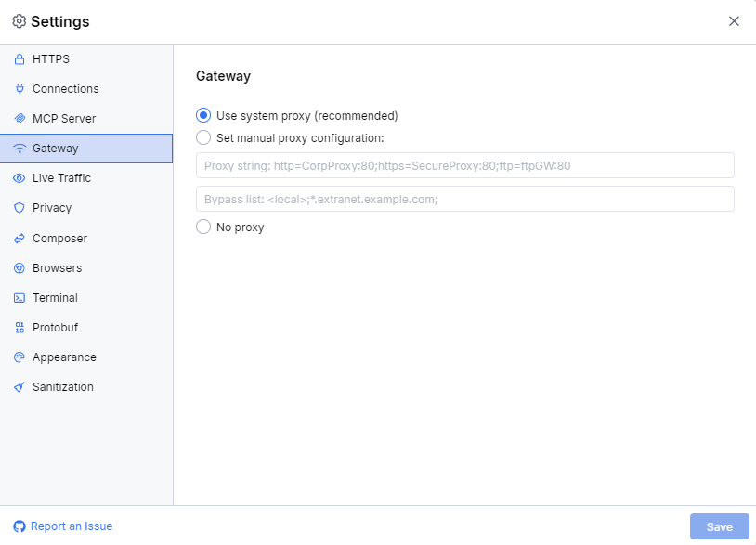Enable manual proxy configuration
Viewport: 756px width, 545px height.
(203, 137)
